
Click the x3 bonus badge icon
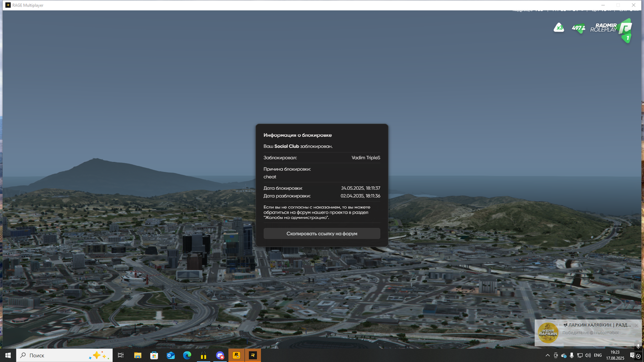click(558, 28)
